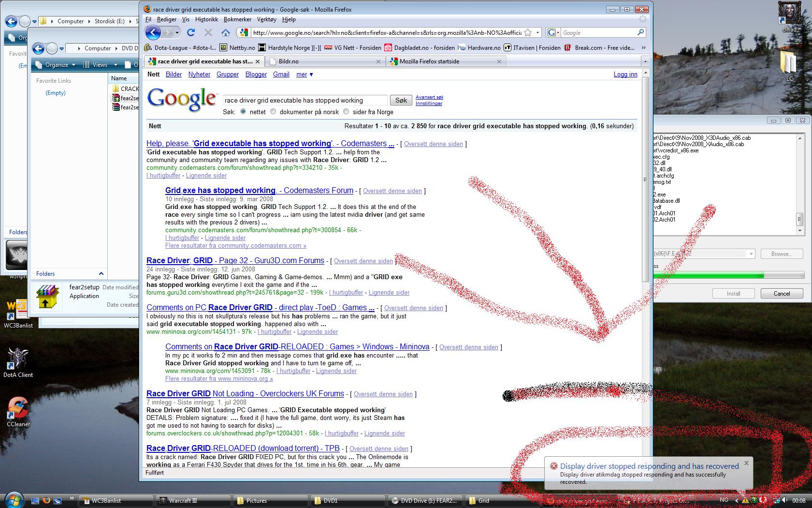Close the Bildr.no tab
This screenshot has height=508, width=812.
pos(378,61)
